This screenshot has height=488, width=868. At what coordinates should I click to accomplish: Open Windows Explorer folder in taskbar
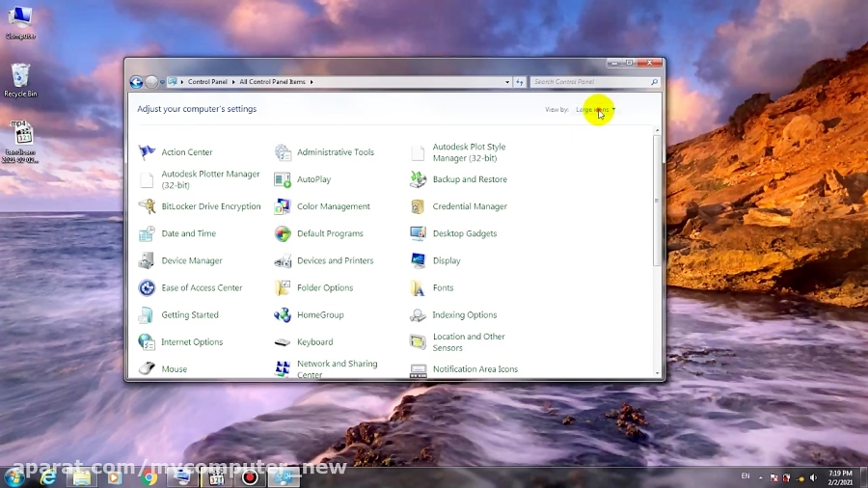pyautogui.click(x=81, y=477)
